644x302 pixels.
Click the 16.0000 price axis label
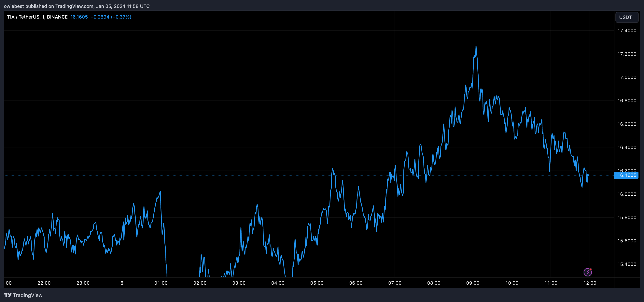626,194
